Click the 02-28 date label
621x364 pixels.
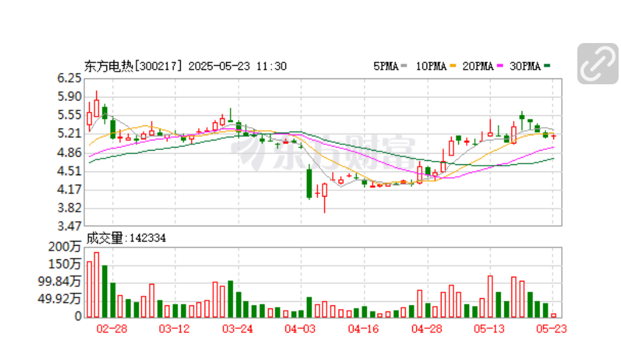[x=112, y=329]
